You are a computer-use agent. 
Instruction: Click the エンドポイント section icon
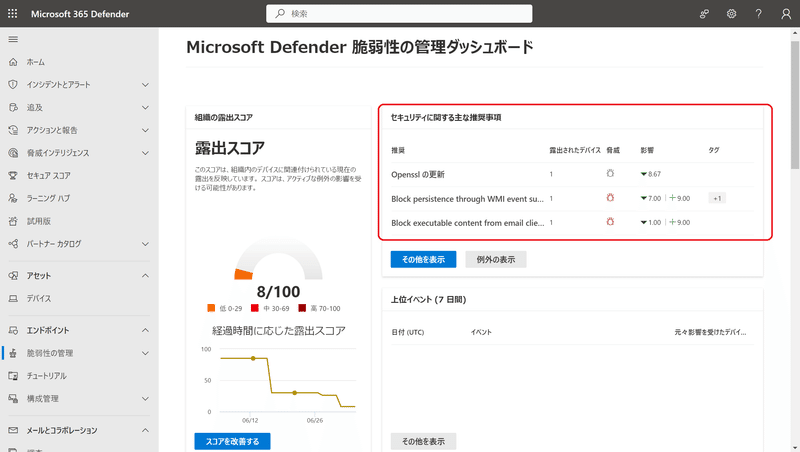[13, 330]
